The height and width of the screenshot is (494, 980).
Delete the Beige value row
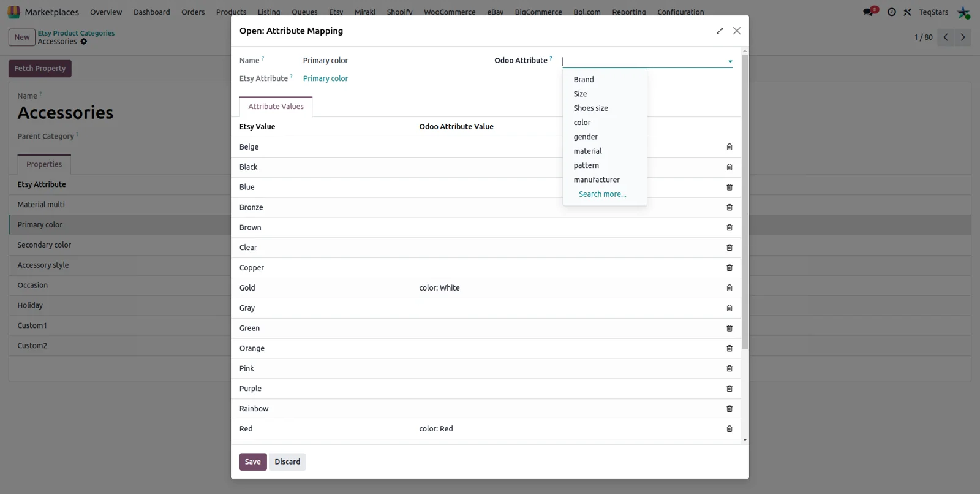[729, 147]
